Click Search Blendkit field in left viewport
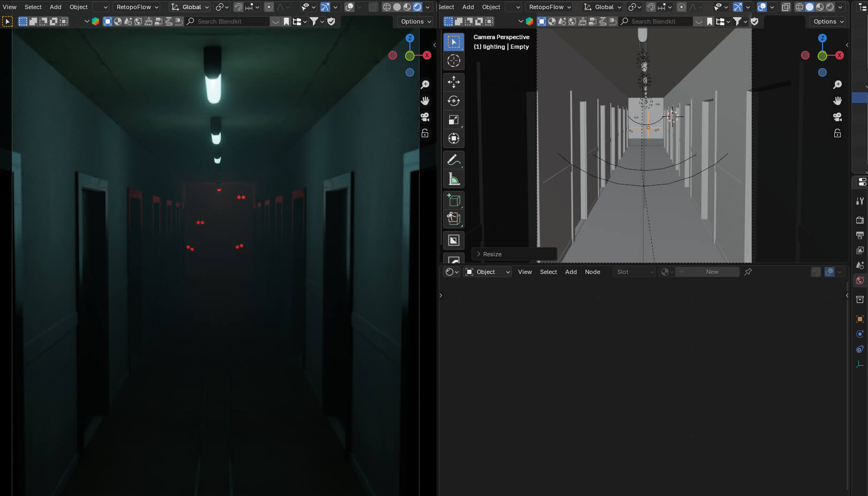The height and width of the screenshot is (496, 868). coord(228,21)
